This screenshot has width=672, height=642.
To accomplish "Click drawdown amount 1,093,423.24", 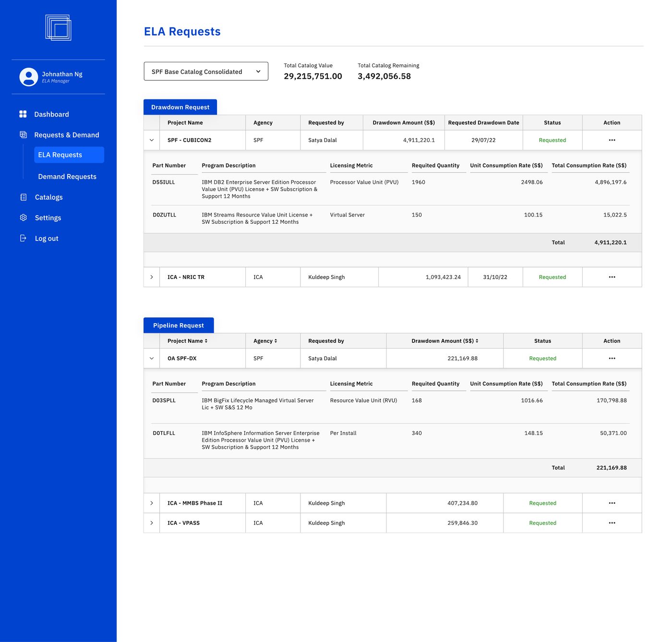I will coord(443,277).
